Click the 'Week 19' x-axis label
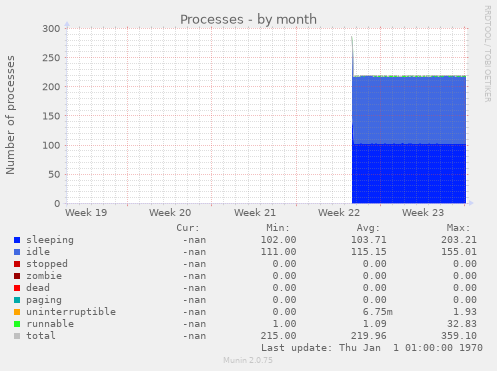497x371 pixels. coord(86,213)
